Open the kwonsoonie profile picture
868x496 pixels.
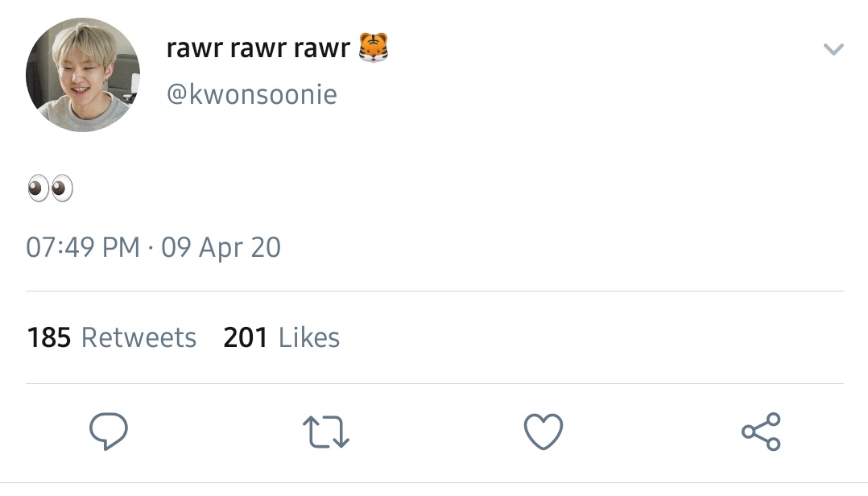pos(83,75)
